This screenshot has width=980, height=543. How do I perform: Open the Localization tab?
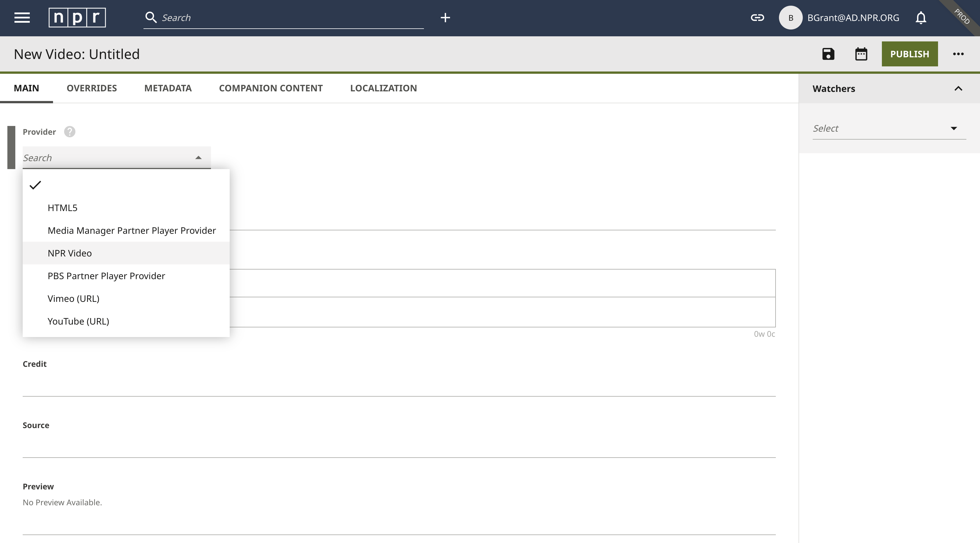click(383, 88)
